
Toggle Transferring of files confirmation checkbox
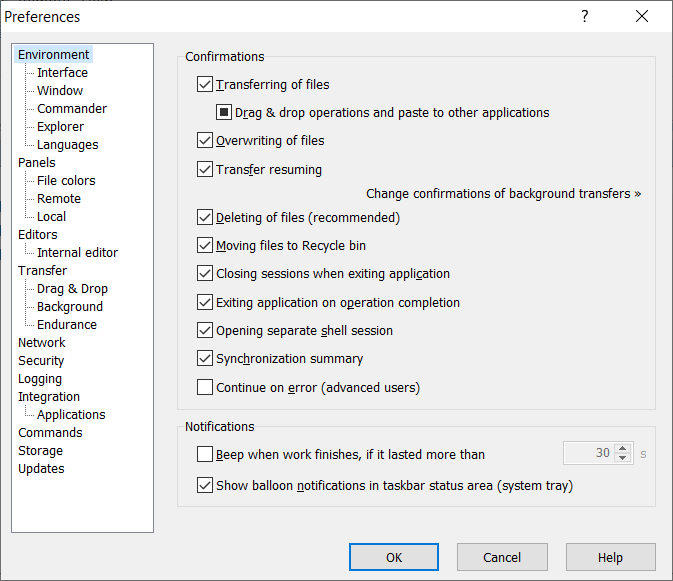coord(206,85)
